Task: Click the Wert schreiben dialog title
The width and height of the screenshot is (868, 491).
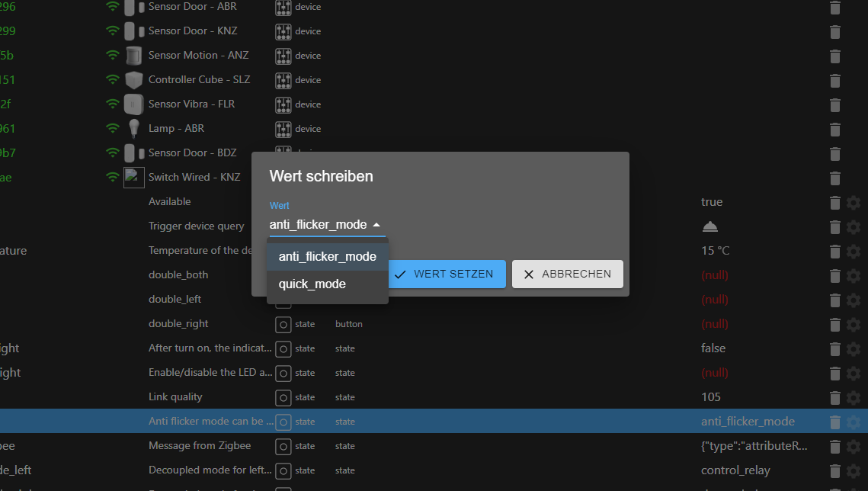Action: 321,176
